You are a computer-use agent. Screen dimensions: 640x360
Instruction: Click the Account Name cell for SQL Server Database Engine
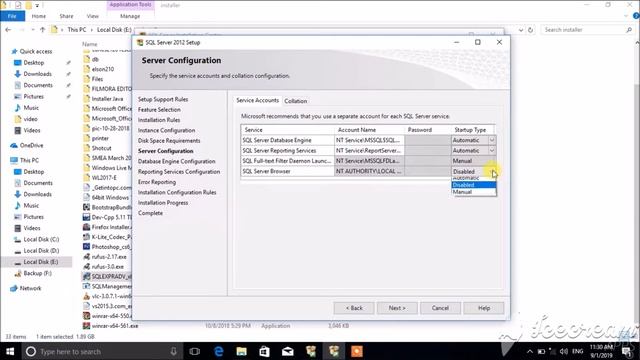tap(369, 140)
